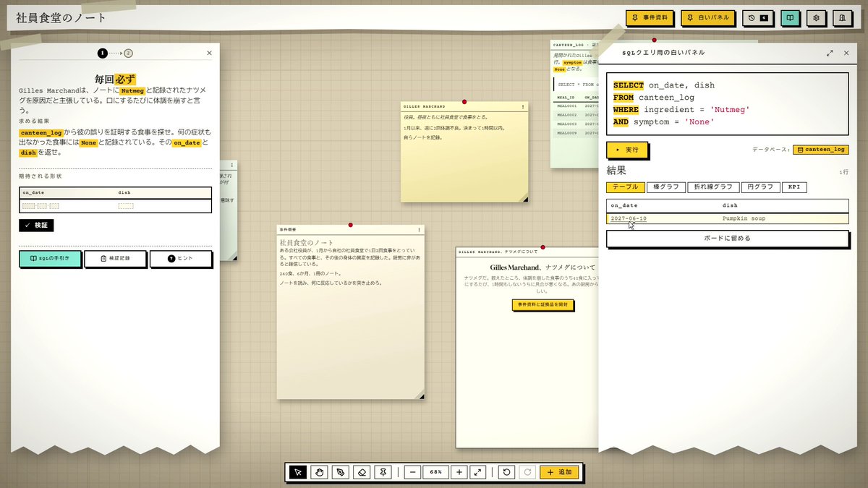Click the yellow 追加 add button
This screenshot has width=868, height=488.
(558, 472)
